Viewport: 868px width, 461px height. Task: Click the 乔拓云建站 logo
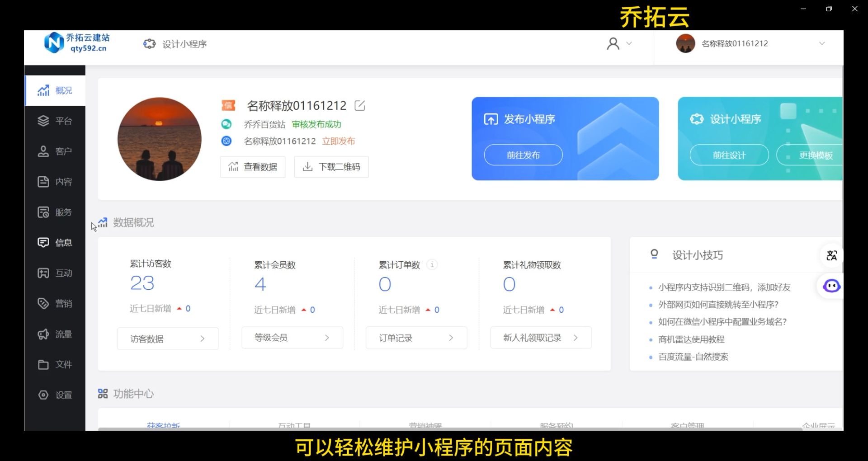(x=77, y=43)
